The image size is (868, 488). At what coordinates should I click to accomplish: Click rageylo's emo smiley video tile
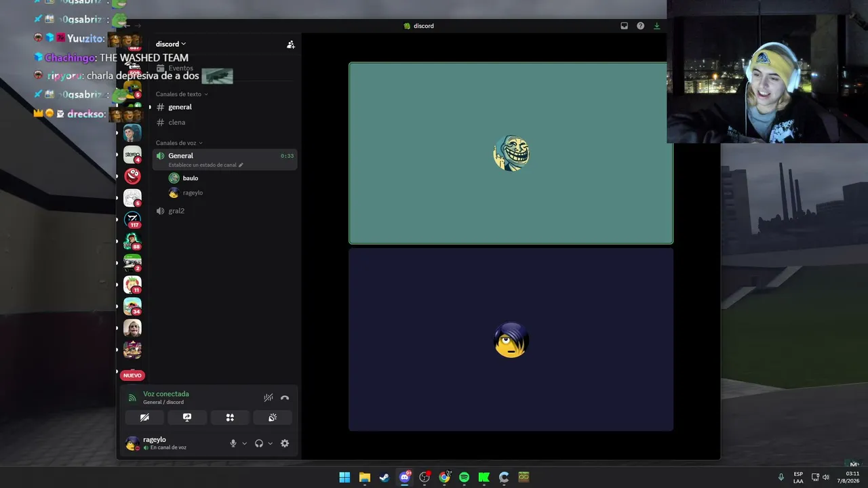tap(511, 340)
